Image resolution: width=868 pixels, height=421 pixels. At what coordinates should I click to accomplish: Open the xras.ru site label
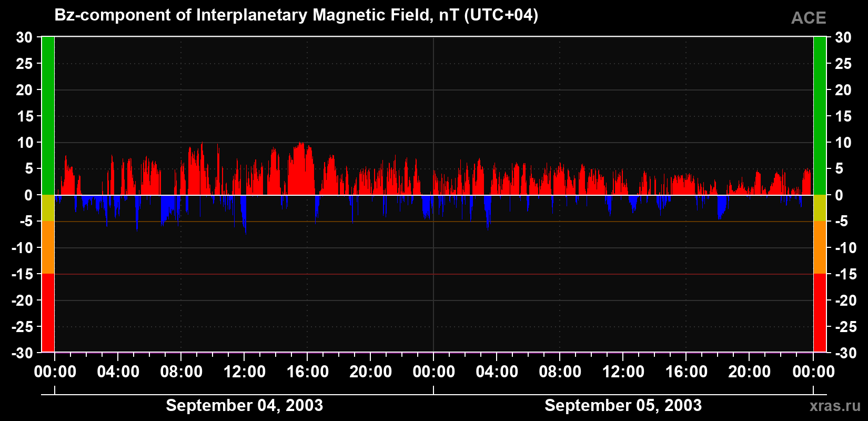[835, 406]
